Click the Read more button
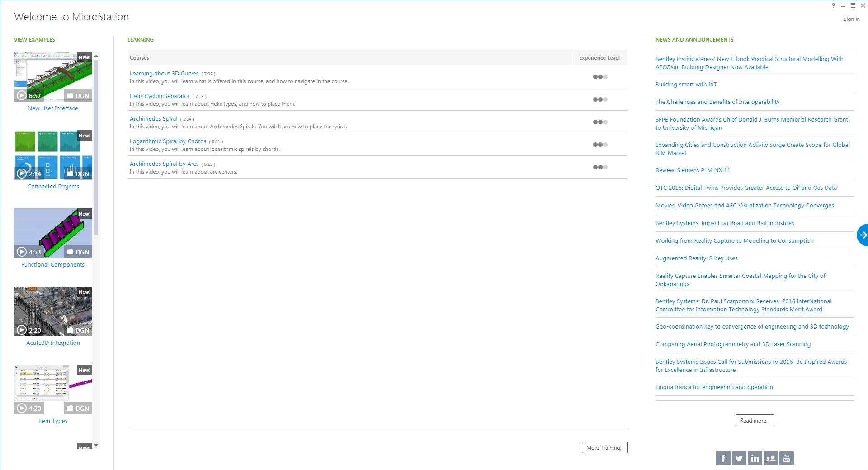The image size is (868, 470). (x=755, y=420)
